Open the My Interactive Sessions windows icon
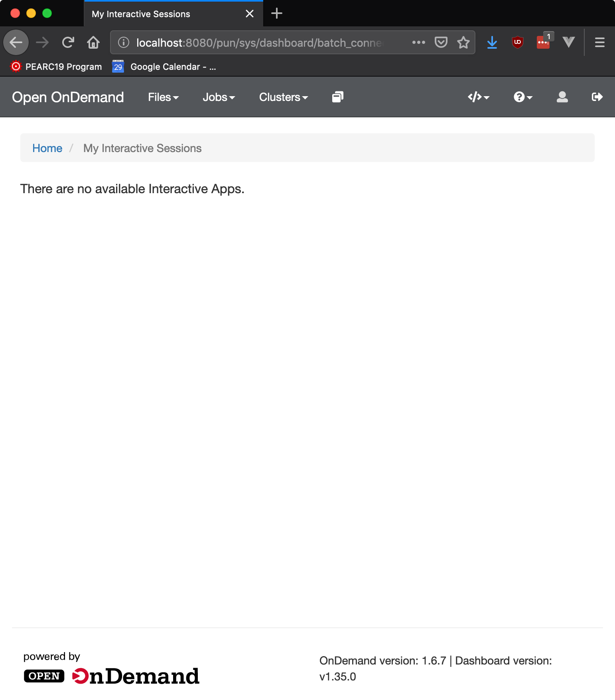The height and width of the screenshot is (700, 615). tap(337, 97)
